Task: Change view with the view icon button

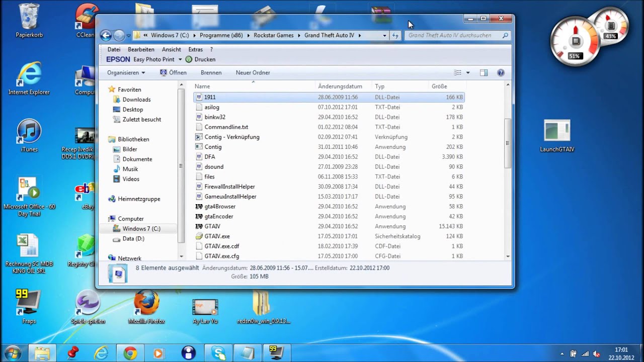Action: 458,72
